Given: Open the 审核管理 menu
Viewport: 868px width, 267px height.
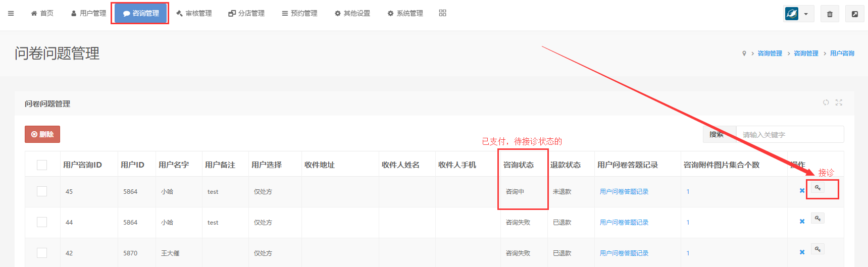Looking at the screenshot, I should click(x=194, y=13).
